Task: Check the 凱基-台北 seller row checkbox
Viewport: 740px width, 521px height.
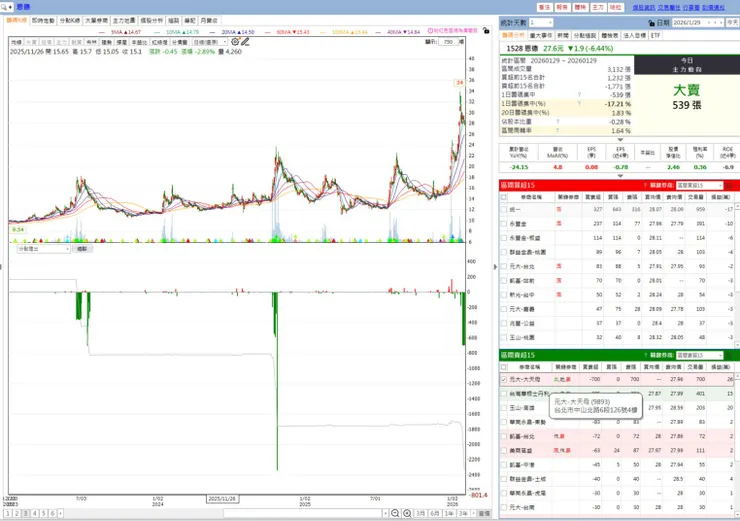Action: point(504,437)
